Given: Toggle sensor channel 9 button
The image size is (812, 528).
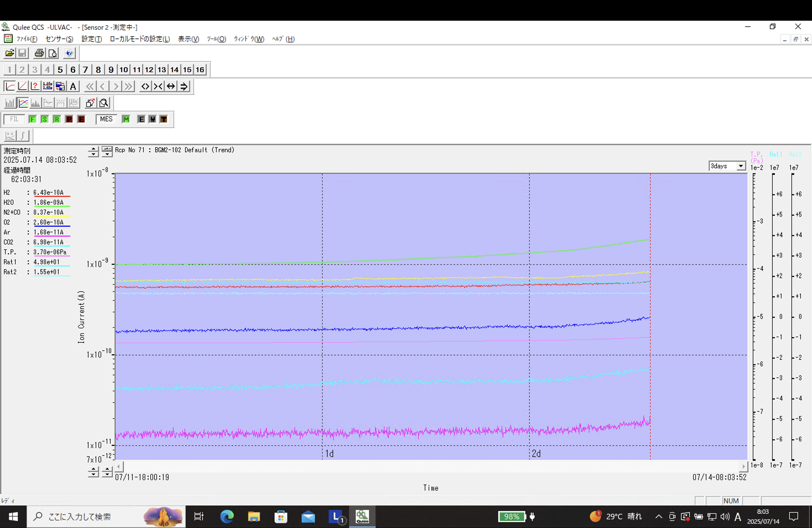Looking at the screenshot, I should (x=111, y=70).
